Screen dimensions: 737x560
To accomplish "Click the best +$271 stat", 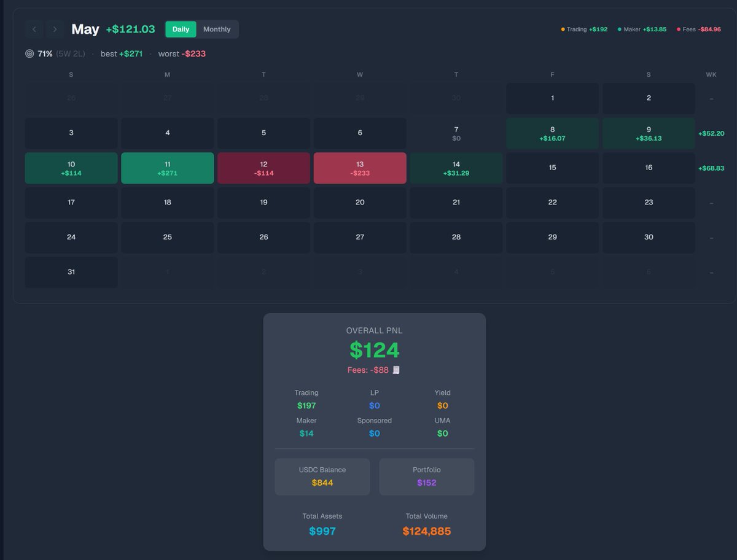I will click(122, 54).
